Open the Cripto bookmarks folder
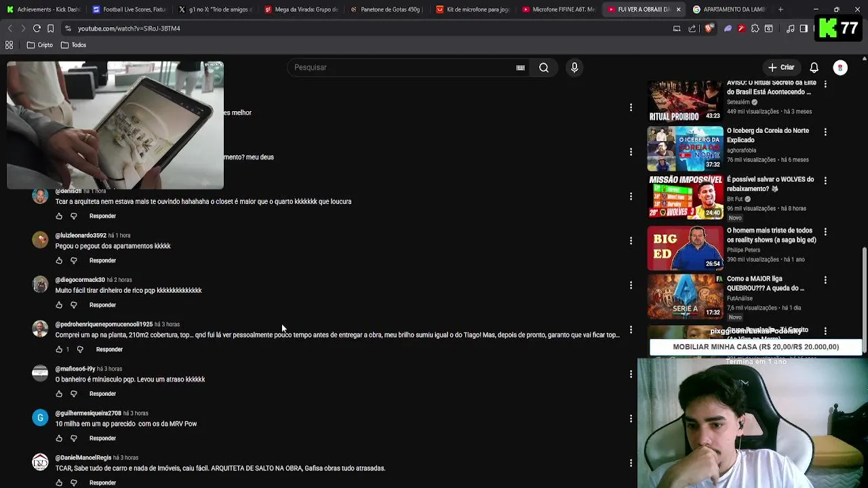The height and width of the screenshot is (488, 868). (x=40, y=45)
